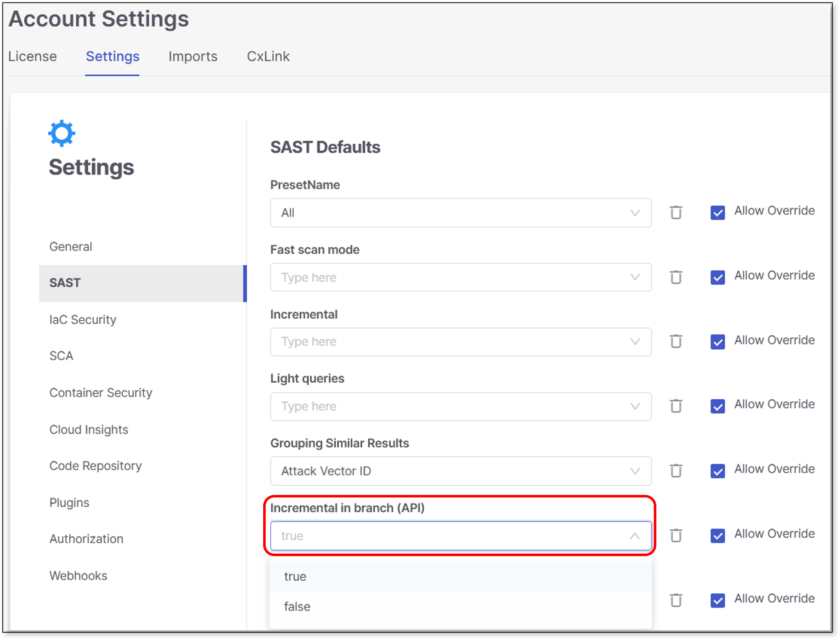Click the bottom-most trash icon beside dropdown list

[x=676, y=600]
